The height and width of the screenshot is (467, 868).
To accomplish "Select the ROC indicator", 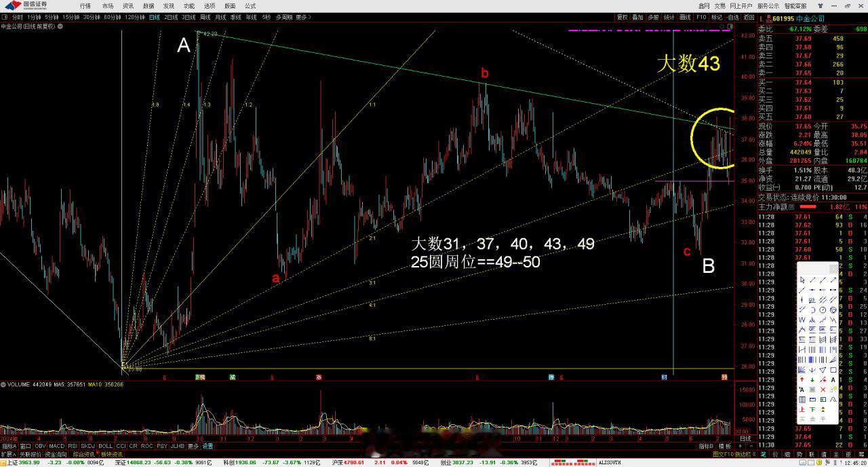I will click(149, 446).
